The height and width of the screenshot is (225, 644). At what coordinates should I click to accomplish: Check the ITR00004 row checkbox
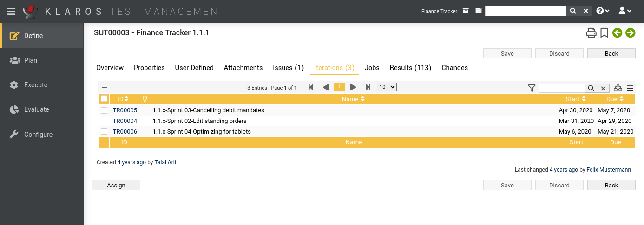[x=104, y=121]
